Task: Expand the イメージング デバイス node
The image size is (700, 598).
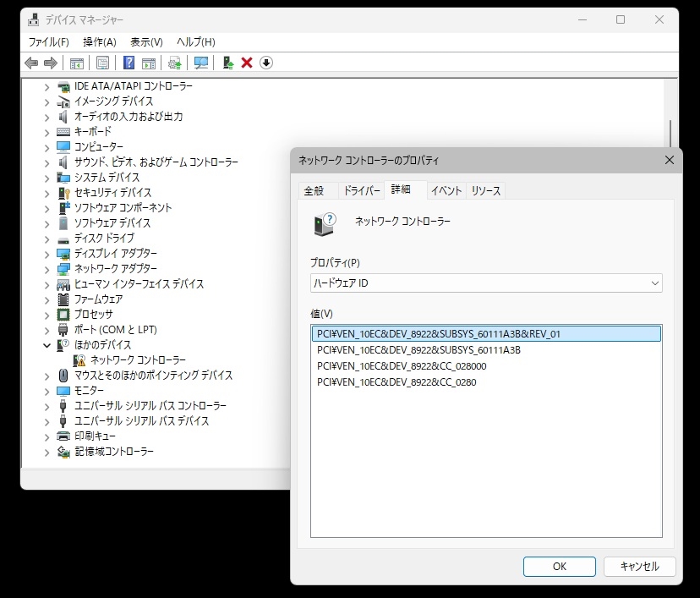Action: [46, 101]
